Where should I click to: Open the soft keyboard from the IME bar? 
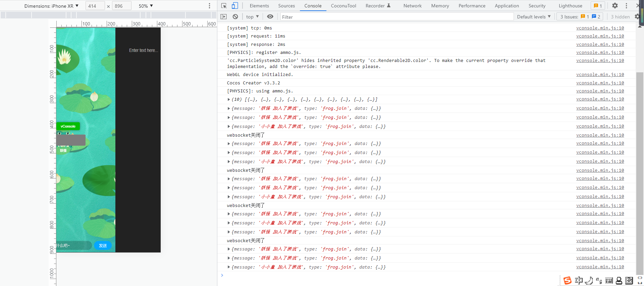(609, 281)
